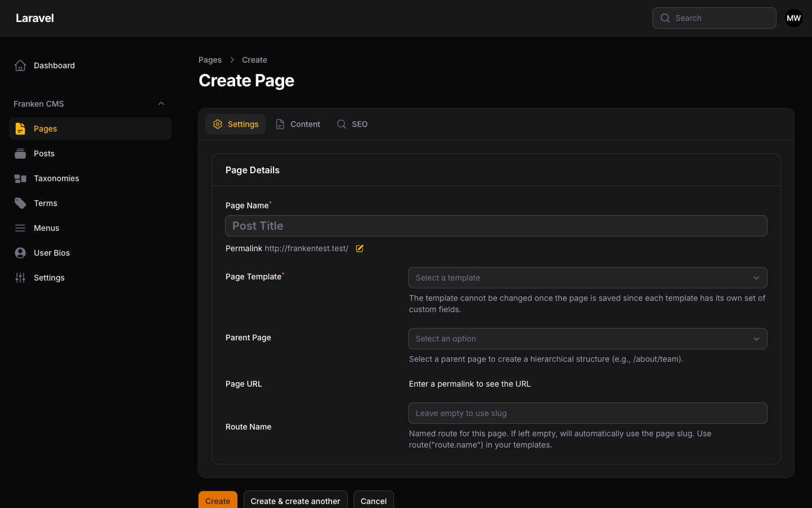812x508 pixels.
Task: Open the SEO tab
Action: click(x=352, y=124)
